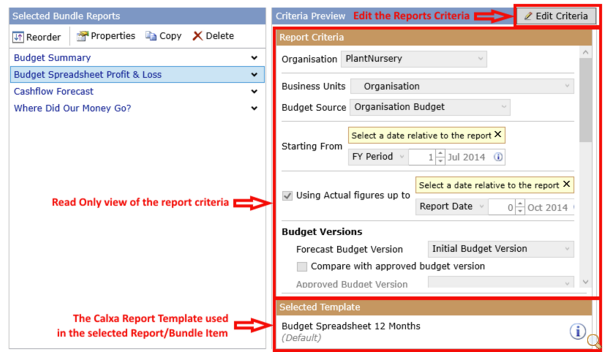This screenshot has height=361, width=609.
Task: Toggle Using Actual figures up to checkbox
Action: pos(287,195)
